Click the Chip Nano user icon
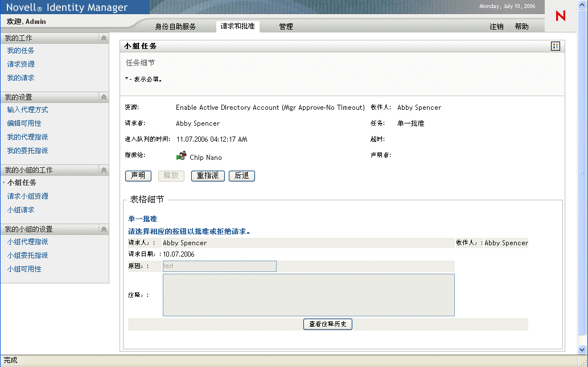Screen dimensions: 588x367 [x=181, y=156]
